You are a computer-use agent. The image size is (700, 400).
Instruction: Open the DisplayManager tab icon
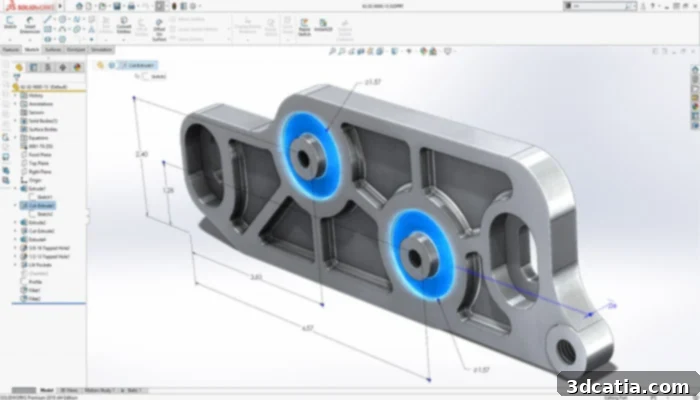[77, 67]
